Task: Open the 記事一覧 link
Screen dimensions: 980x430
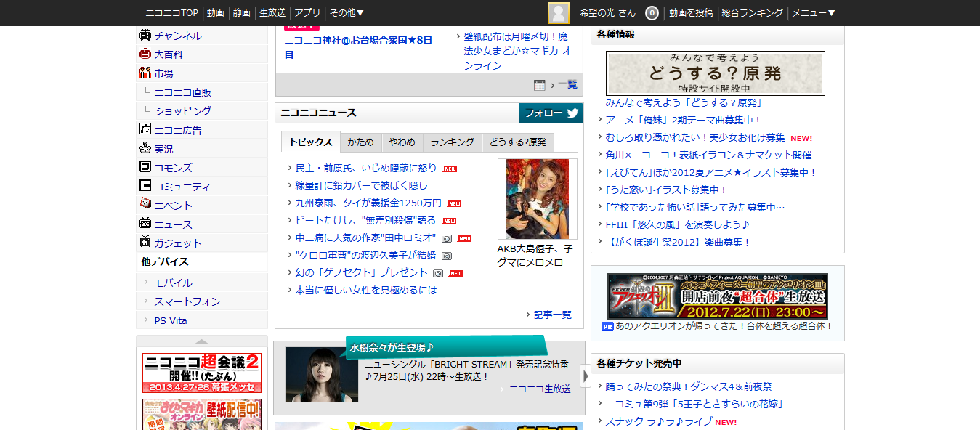Action: tap(553, 315)
